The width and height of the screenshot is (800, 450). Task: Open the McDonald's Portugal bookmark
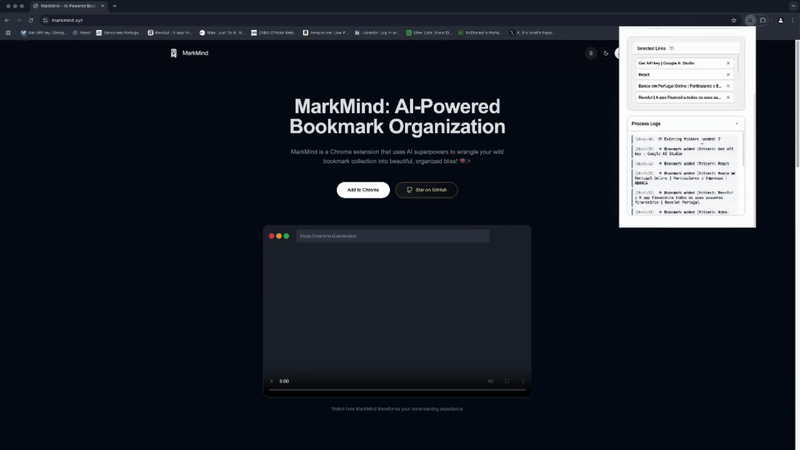480,33
